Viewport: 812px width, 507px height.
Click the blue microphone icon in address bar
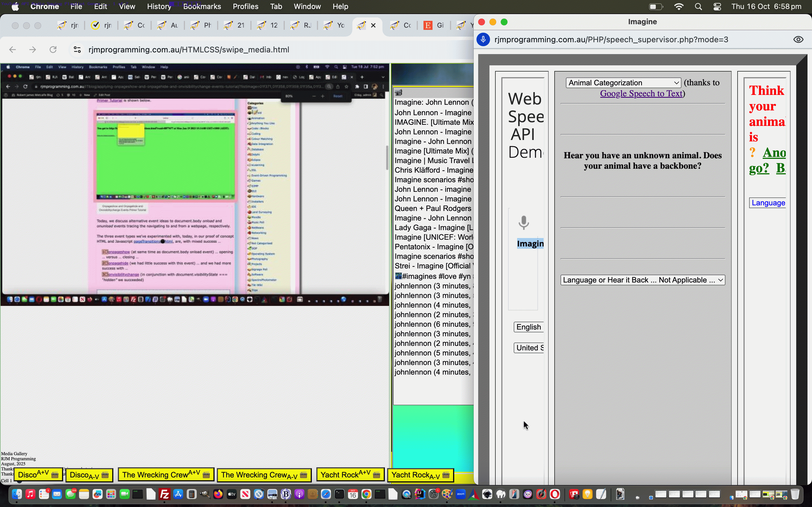(x=483, y=39)
